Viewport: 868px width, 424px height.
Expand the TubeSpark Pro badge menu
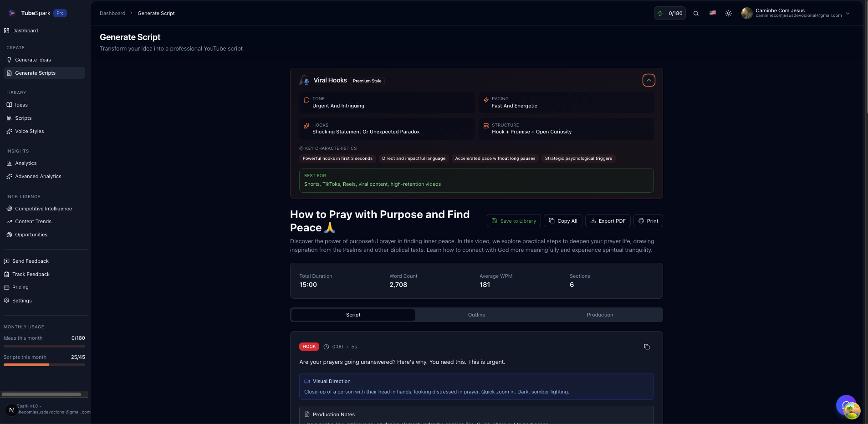59,13
